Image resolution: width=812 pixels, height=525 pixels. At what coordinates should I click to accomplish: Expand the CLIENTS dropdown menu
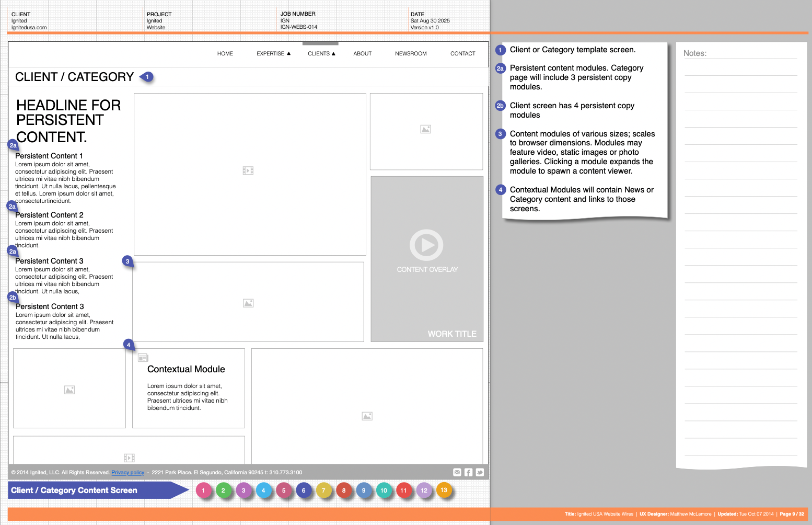point(321,53)
